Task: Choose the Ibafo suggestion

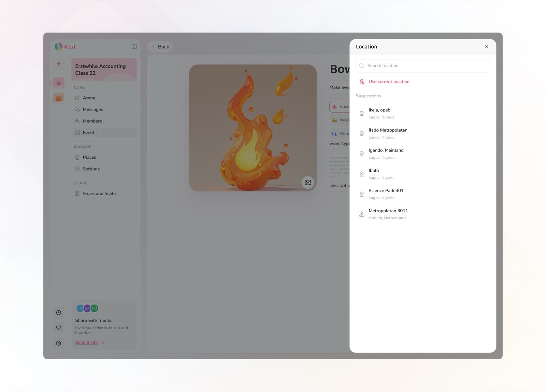Action: click(x=423, y=174)
